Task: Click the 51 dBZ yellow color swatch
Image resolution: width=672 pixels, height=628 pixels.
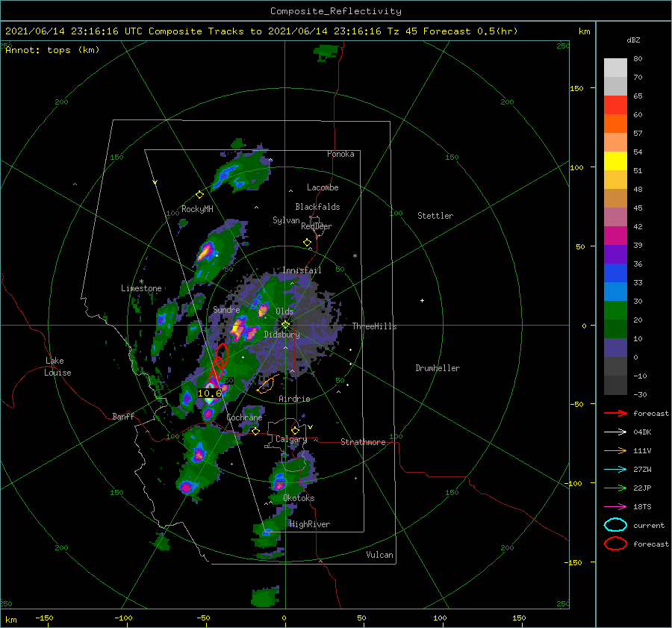Action: pos(615,161)
